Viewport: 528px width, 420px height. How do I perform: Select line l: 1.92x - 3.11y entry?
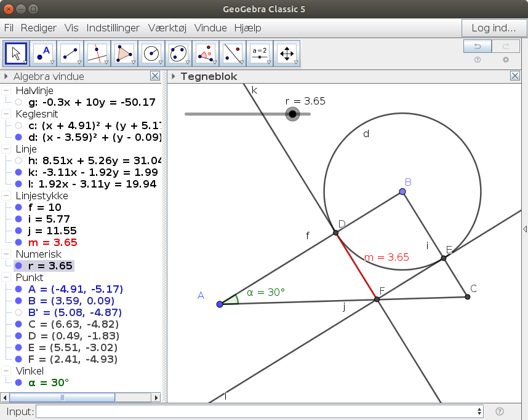[92, 184]
